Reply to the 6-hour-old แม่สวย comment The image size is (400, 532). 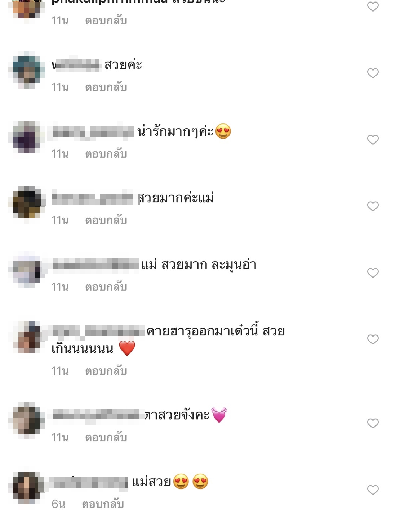tap(103, 504)
